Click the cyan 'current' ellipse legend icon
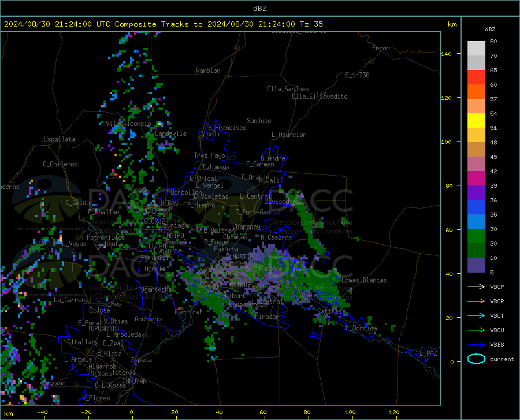This screenshot has height=420, width=520. pyautogui.click(x=476, y=359)
